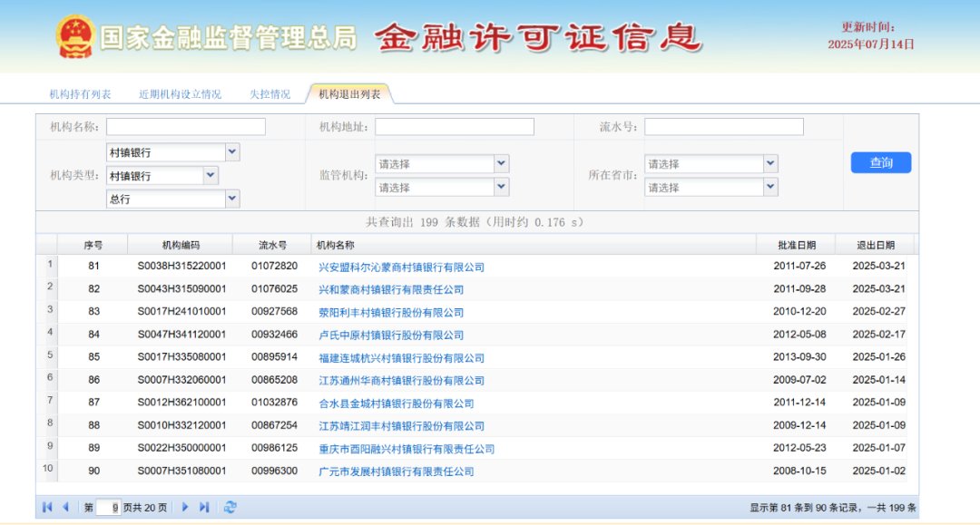This screenshot has width=980, height=525.
Task: Focus the 机构地址 input field
Action: [x=455, y=127]
